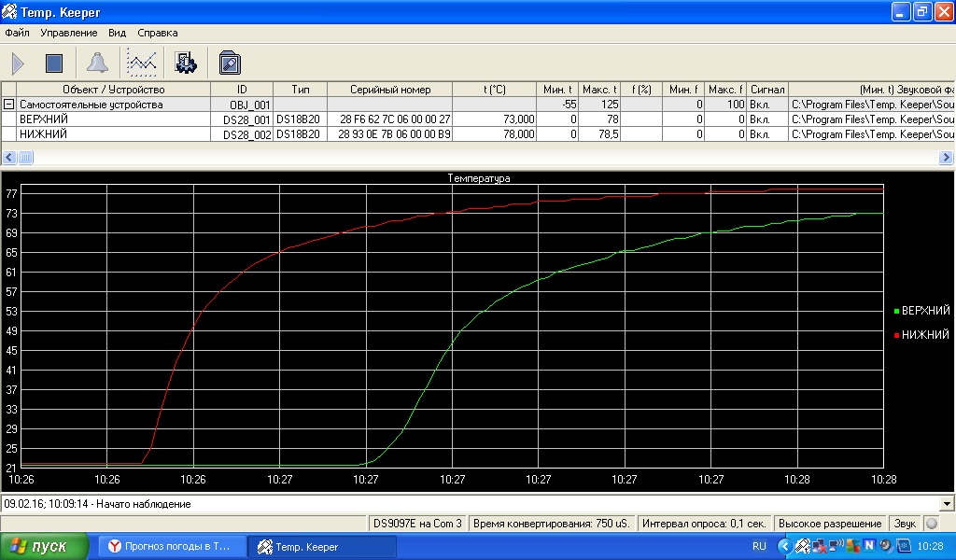Sort by Объект / Устройство column header
The width and height of the screenshot is (956, 560).
click(113, 90)
